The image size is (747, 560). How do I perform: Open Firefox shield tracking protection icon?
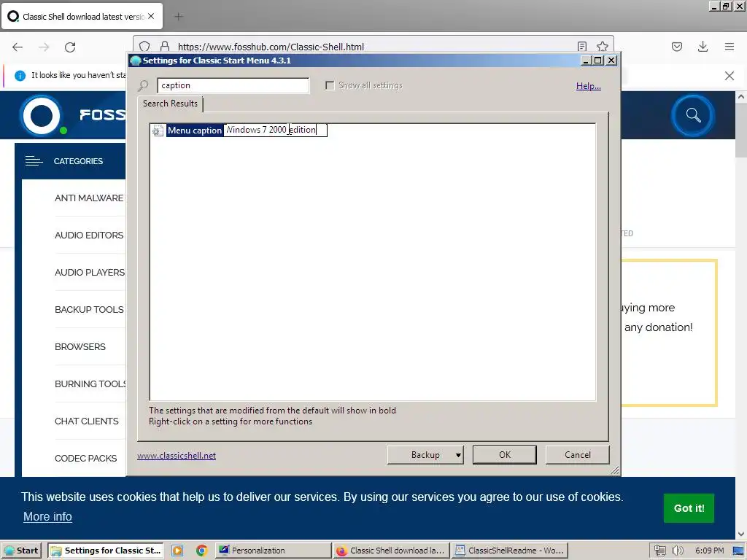click(145, 46)
